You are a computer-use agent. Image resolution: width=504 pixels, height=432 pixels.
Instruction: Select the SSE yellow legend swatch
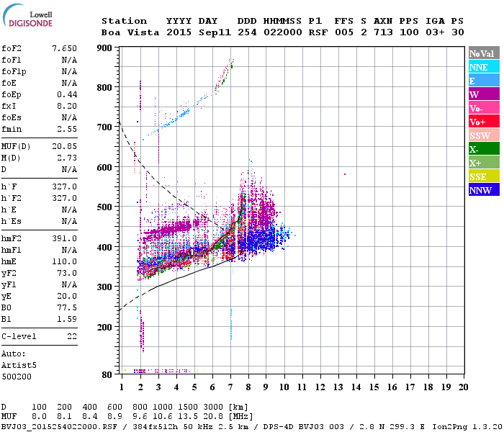(x=484, y=176)
